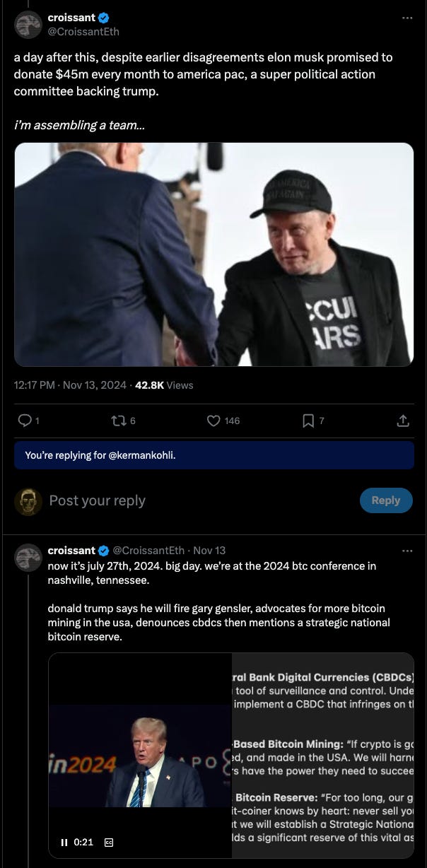Image resolution: width=427 pixels, height=868 pixels.
Task: Click the reply comment icon on main post
Action: (x=25, y=421)
